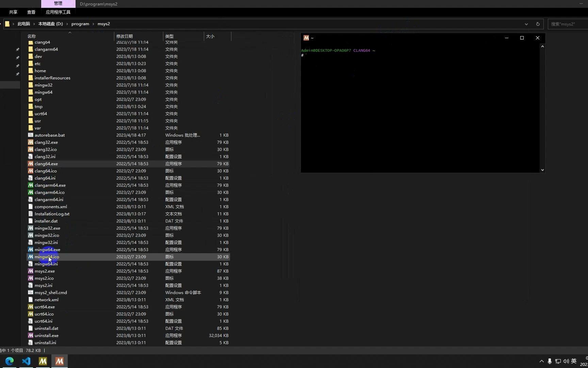Select the opt folder row
Viewport: 588px width, 368px height.
point(128,99)
